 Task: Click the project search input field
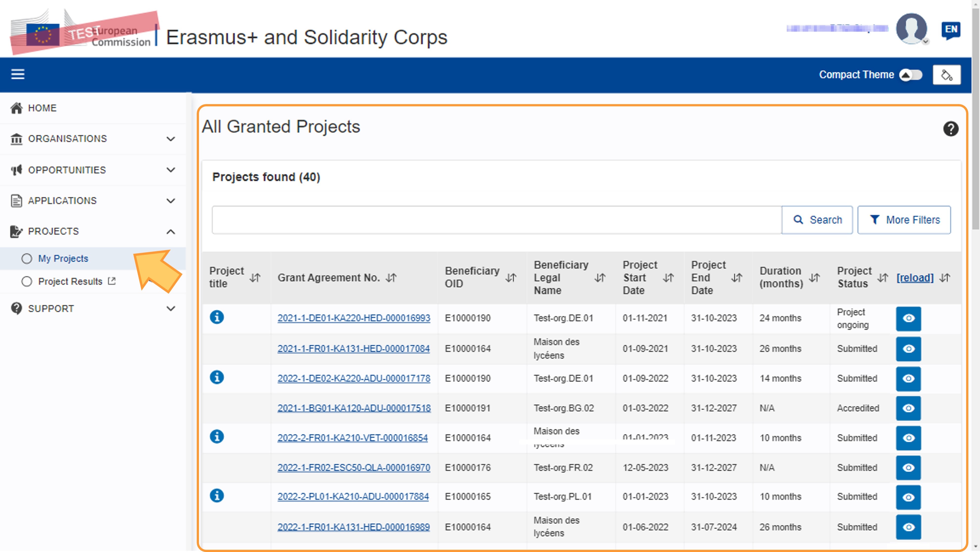[497, 220]
